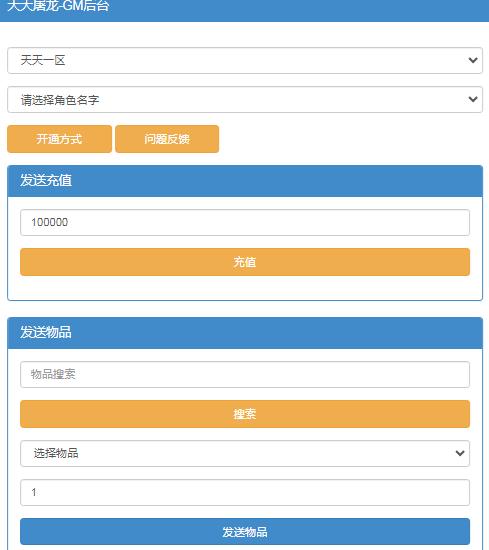The image size is (489, 550).
Task: Click the chevron arrow on role name selector
Action: (473, 99)
